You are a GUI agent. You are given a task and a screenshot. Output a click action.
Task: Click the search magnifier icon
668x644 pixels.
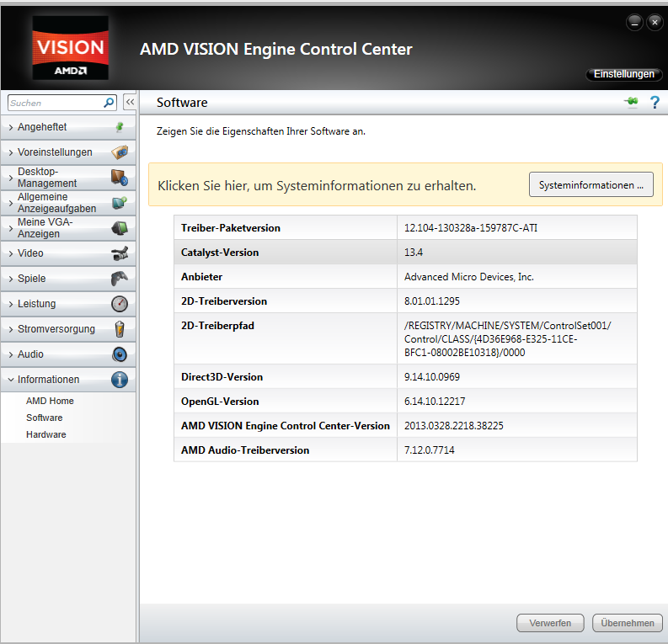(x=109, y=103)
